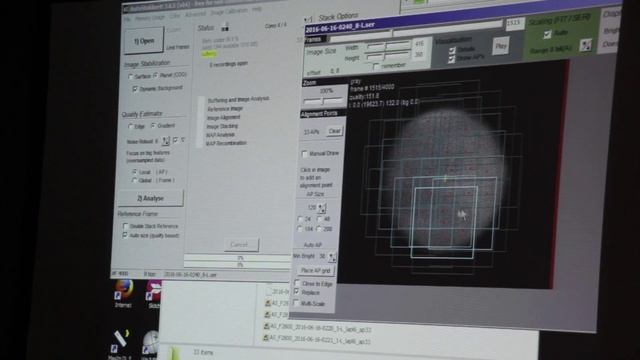
Task: Select the Gradient quality estimator radio
Action: pos(153,126)
